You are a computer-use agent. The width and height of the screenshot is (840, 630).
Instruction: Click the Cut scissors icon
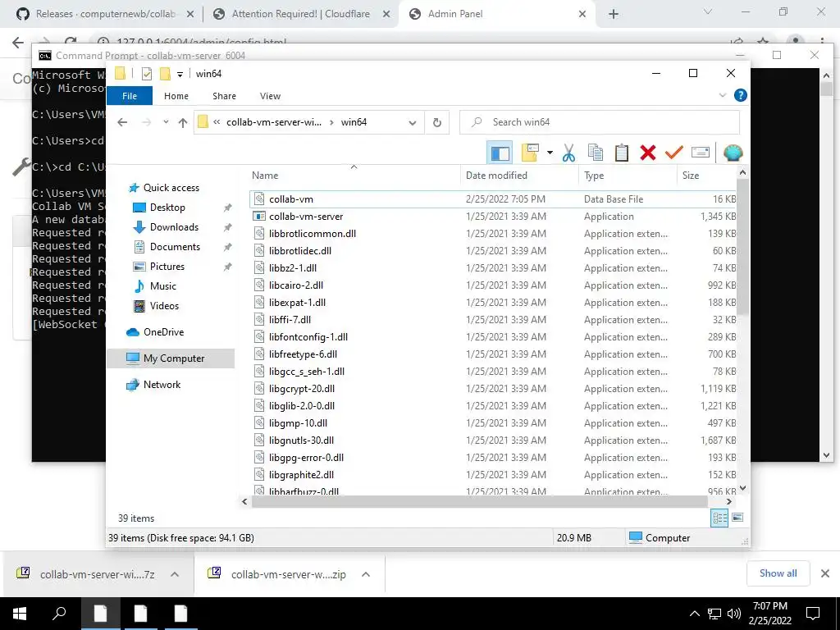(568, 153)
